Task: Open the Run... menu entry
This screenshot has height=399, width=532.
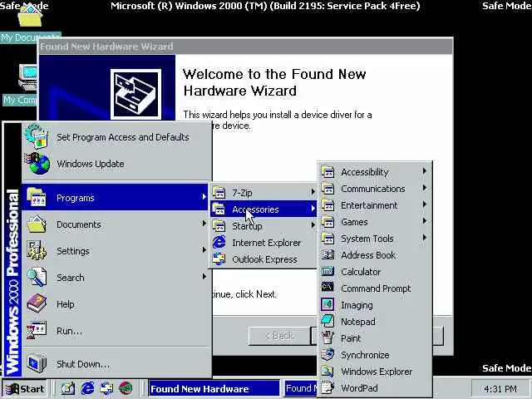Action: click(x=116, y=331)
